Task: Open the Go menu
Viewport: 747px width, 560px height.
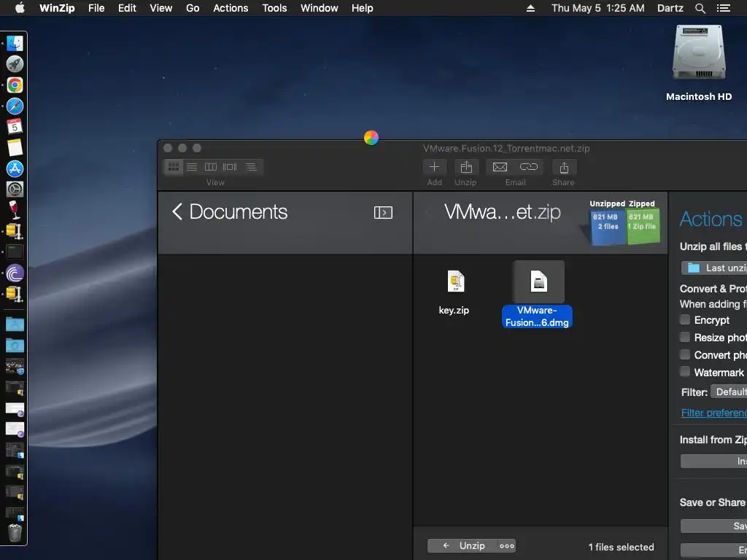Action: [193, 8]
